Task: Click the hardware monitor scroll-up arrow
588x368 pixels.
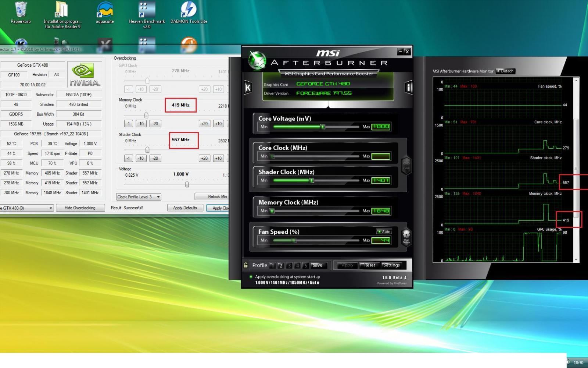Action: point(576,80)
